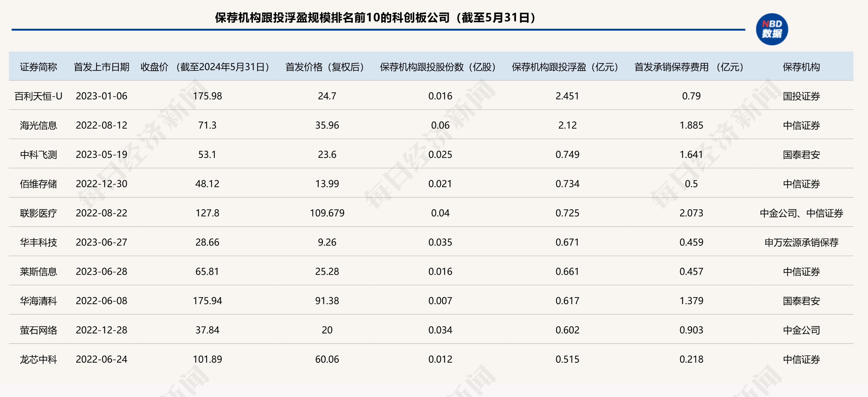Screen dimensions: 868x397
Task: Click the 中科飞测 row name cell
Action: tap(38, 155)
